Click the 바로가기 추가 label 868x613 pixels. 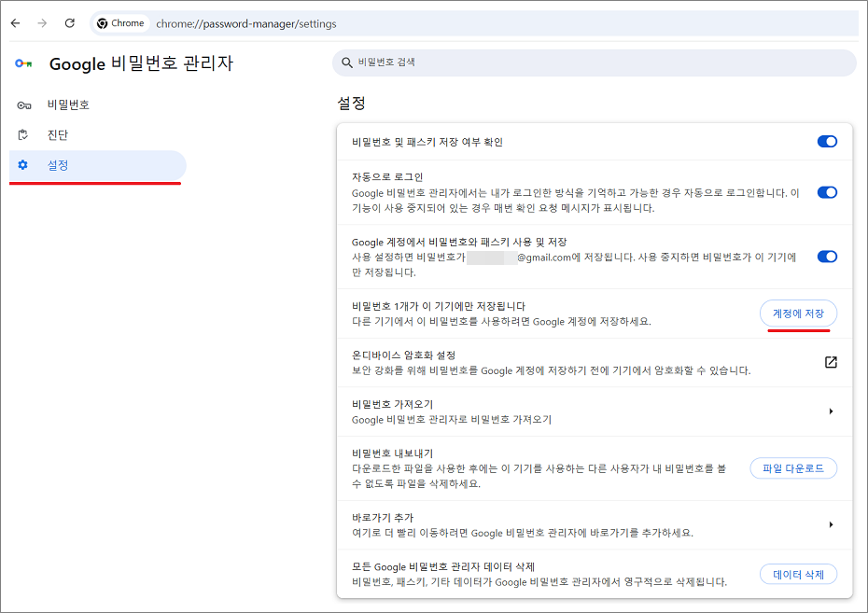(x=383, y=518)
